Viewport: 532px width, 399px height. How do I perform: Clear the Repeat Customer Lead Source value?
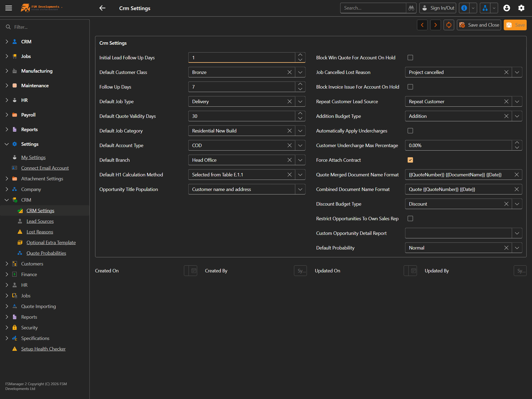pyautogui.click(x=506, y=101)
